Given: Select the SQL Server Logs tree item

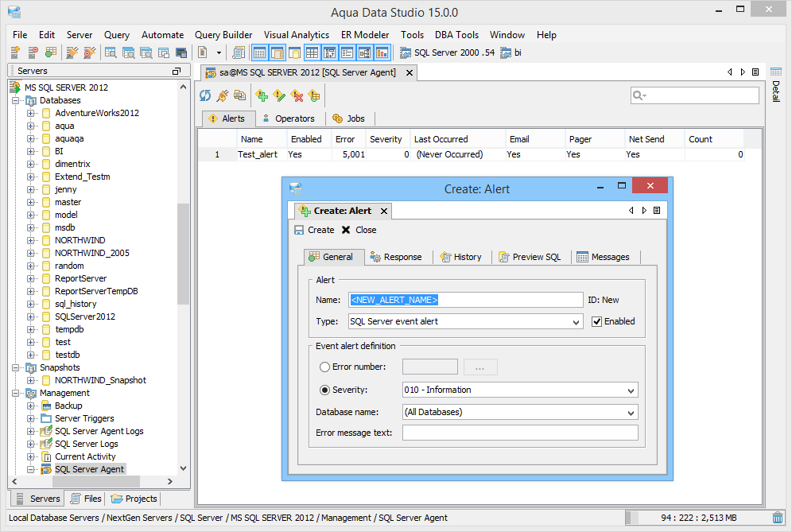Looking at the screenshot, I should (87, 444).
